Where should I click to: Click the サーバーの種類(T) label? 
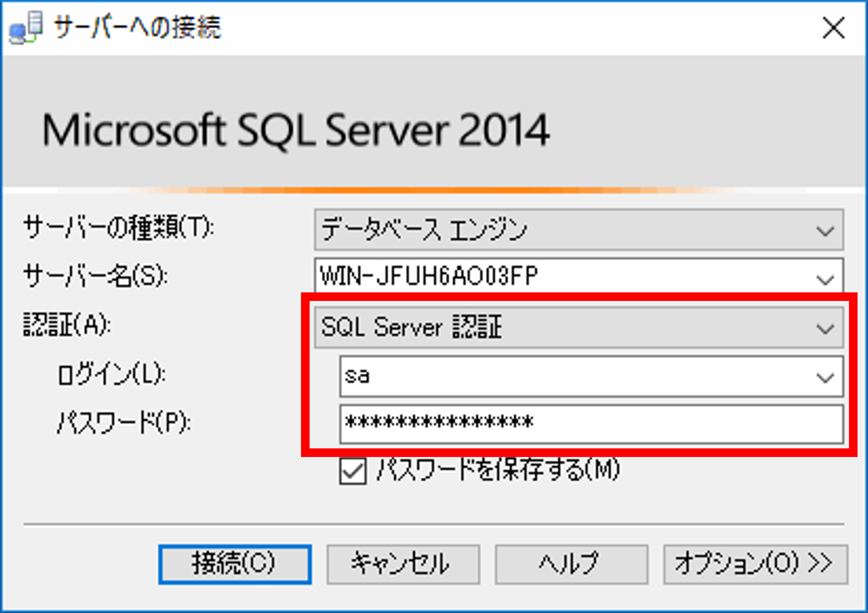[x=119, y=228]
